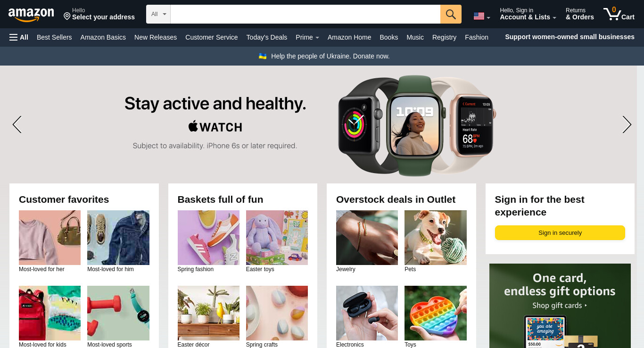Open the Prime dropdown in navigation
This screenshot has width=644, height=348.
[307, 37]
